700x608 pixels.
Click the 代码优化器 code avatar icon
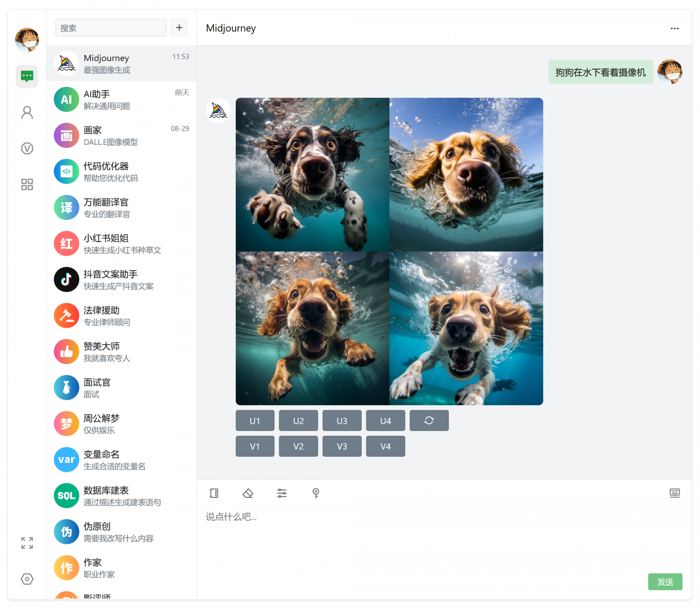point(66,172)
